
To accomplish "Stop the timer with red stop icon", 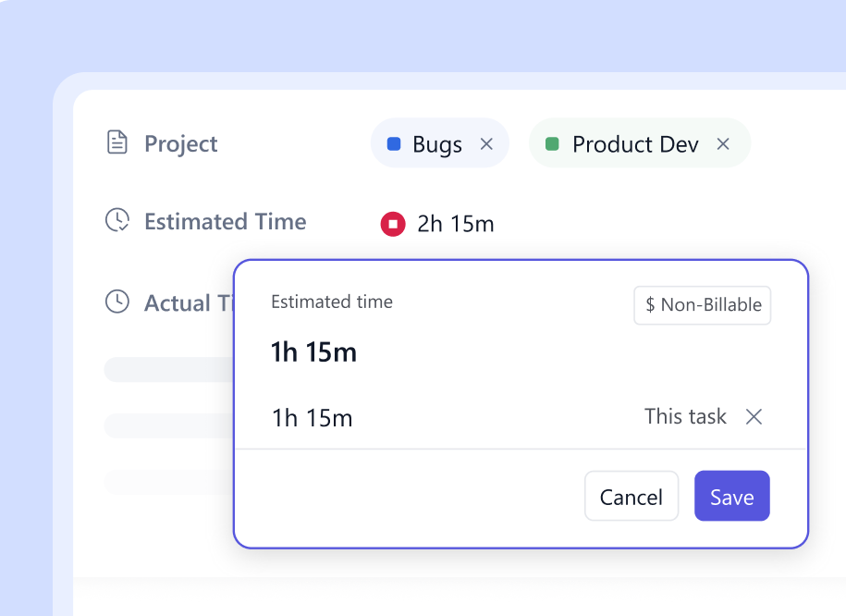I will click(393, 224).
